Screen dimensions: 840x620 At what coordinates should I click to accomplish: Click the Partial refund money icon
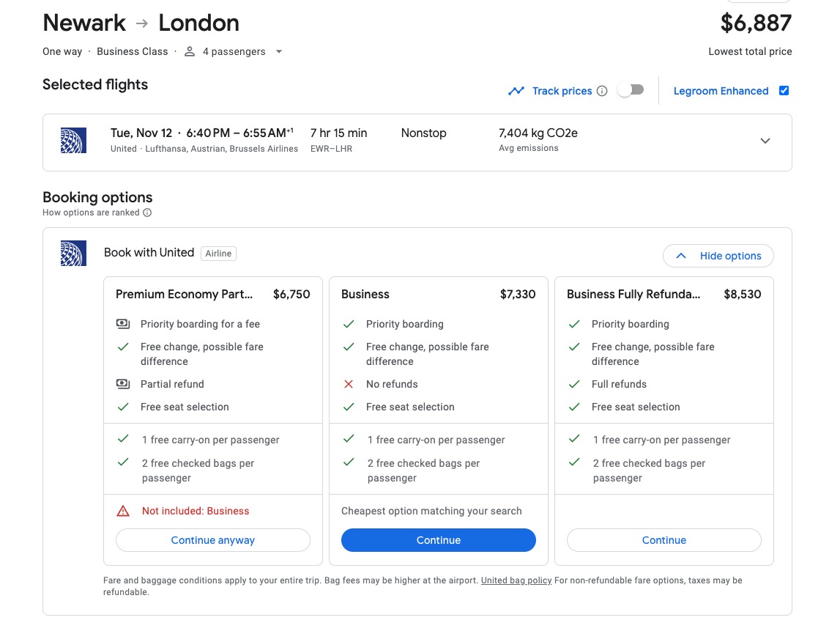click(123, 384)
